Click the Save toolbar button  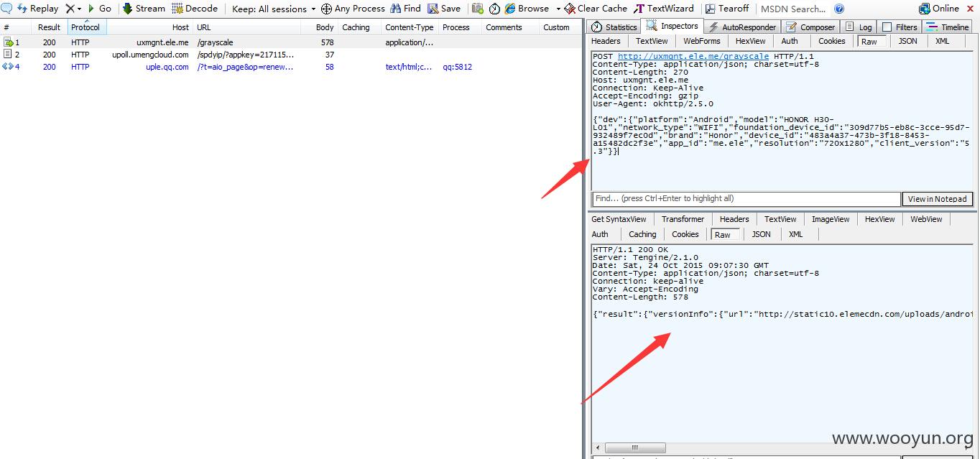(x=444, y=9)
